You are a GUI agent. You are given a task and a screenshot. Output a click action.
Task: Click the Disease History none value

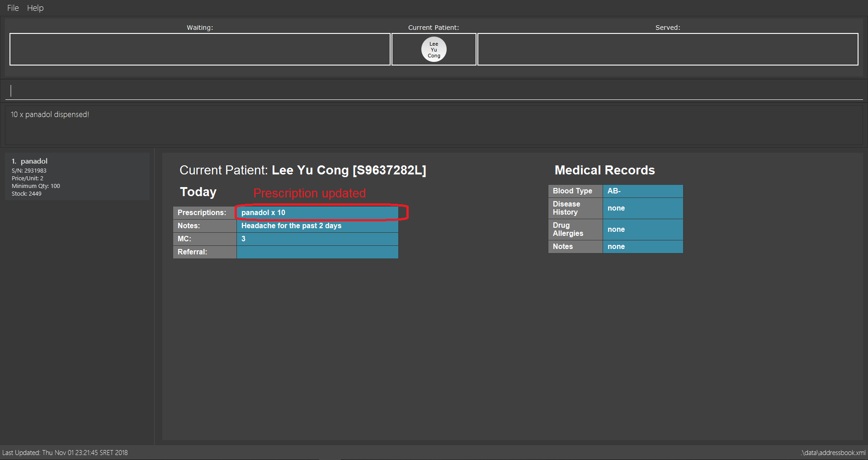pyautogui.click(x=643, y=208)
